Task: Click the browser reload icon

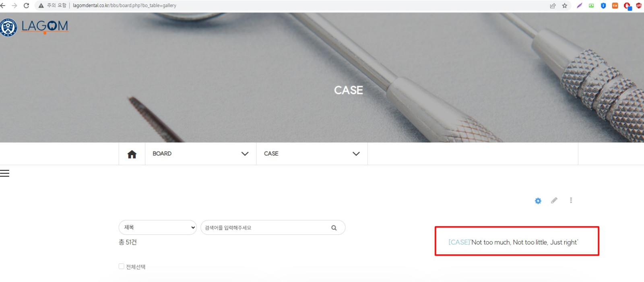Action: coord(27,6)
